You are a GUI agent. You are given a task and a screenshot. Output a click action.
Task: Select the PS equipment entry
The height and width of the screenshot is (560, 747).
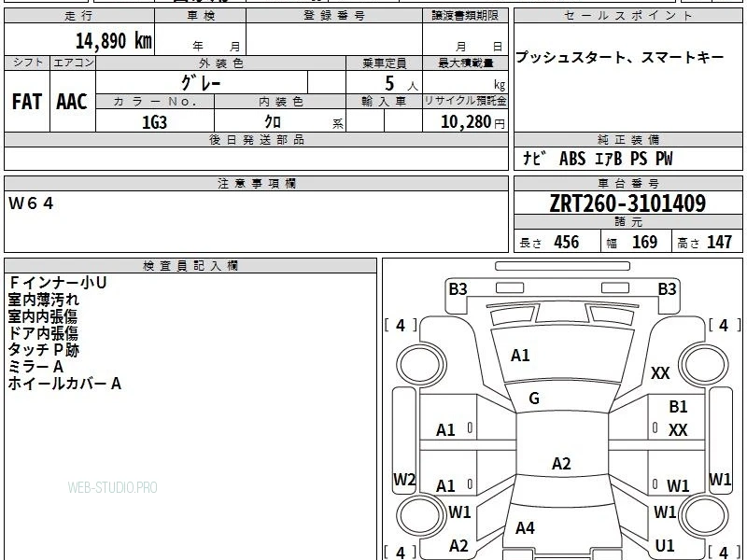pyautogui.click(x=639, y=159)
